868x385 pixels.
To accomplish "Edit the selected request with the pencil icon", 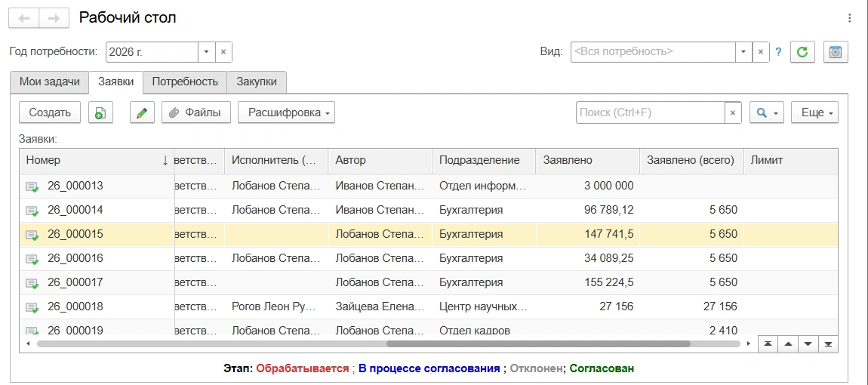I will (142, 112).
